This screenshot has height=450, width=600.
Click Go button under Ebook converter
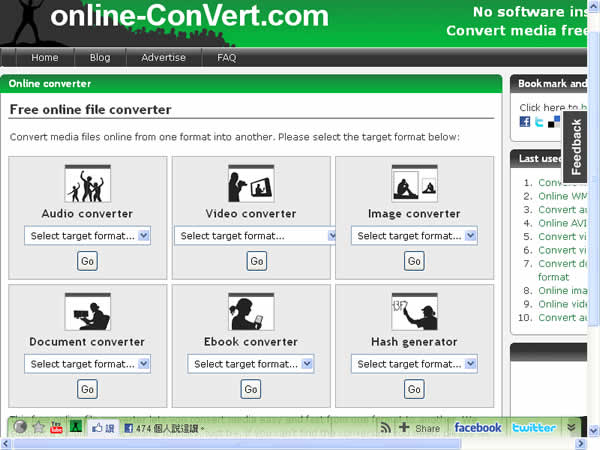pos(251,389)
